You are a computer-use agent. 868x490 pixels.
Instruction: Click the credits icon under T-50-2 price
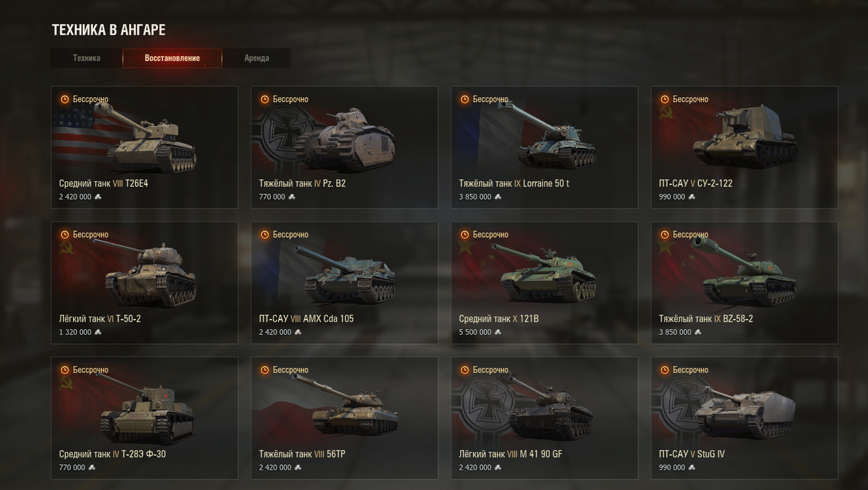pyautogui.click(x=98, y=333)
